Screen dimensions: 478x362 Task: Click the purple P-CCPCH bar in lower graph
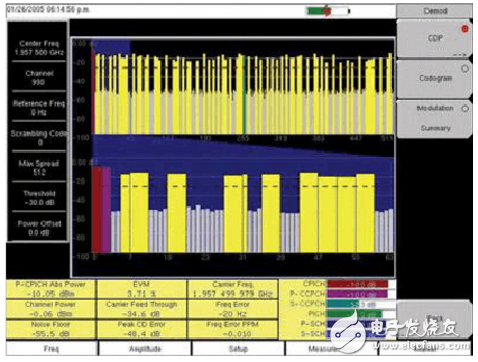[x=106, y=210]
